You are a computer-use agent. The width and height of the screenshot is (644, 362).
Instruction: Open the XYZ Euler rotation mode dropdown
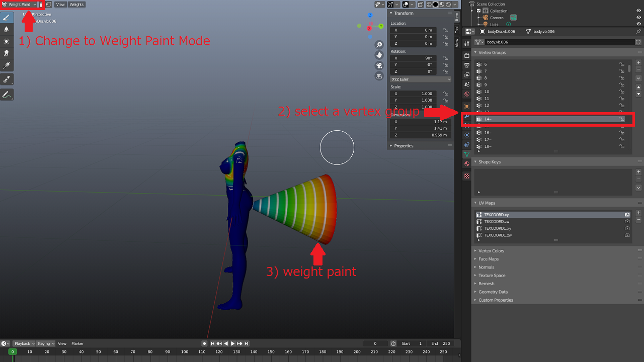[x=420, y=79]
